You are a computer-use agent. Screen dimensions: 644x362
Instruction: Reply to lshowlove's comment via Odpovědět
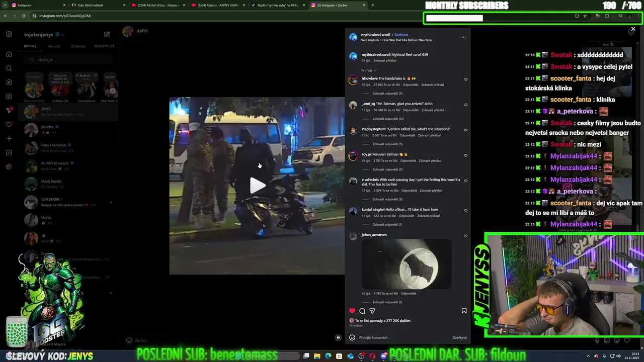point(411,84)
